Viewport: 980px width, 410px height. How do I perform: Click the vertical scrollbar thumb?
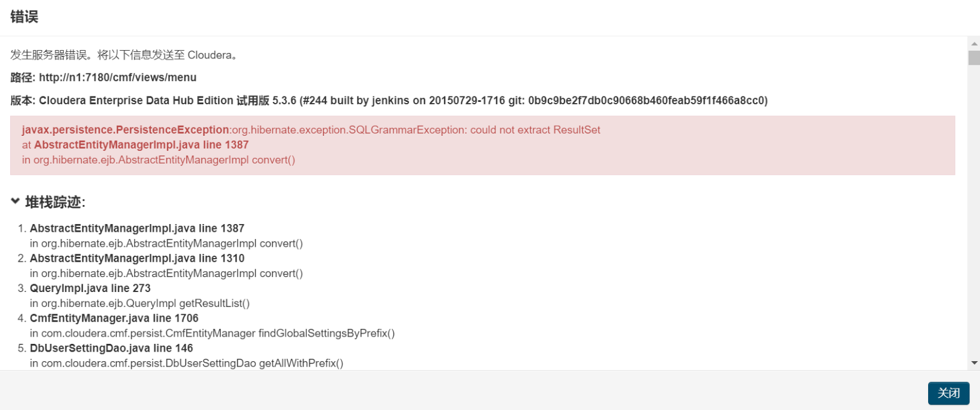tap(974, 58)
